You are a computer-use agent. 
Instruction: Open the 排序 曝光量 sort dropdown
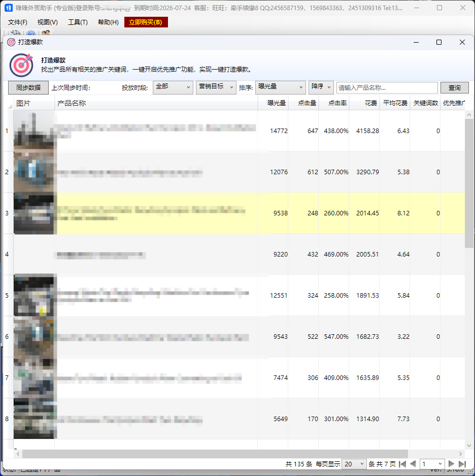pos(281,87)
